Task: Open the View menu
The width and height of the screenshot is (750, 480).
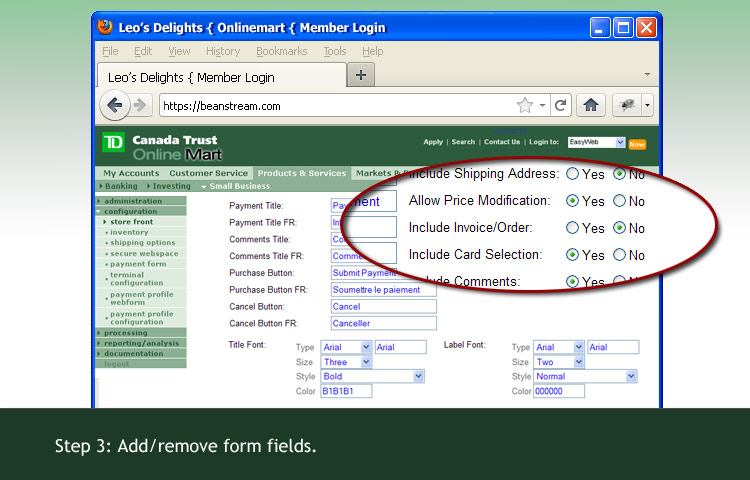Action: coord(179,51)
